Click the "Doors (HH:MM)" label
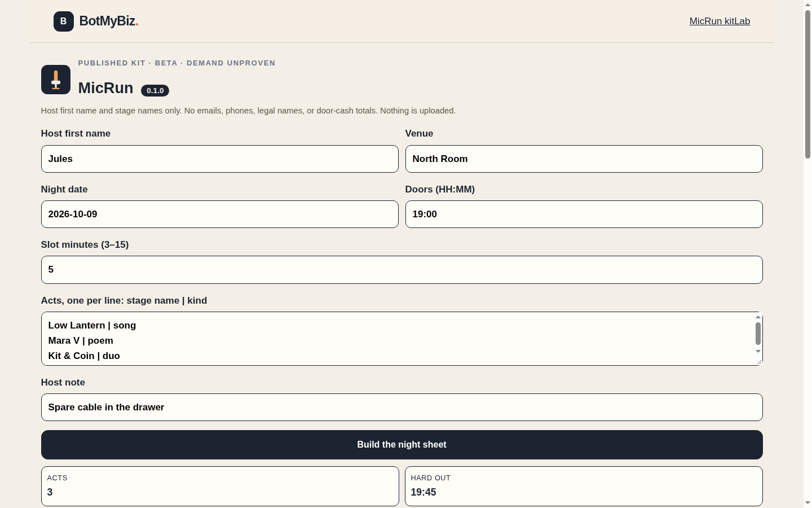The width and height of the screenshot is (812, 508). [440, 190]
